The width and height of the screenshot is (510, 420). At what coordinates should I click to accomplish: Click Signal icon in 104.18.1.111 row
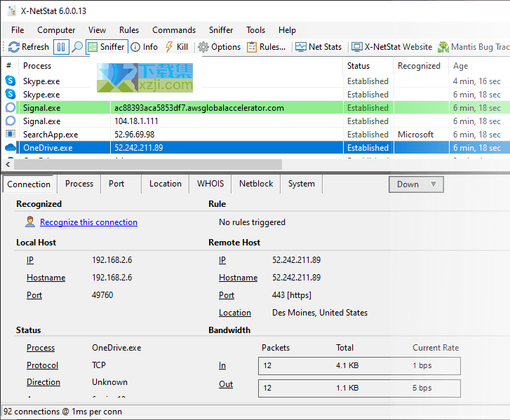point(11,121)
